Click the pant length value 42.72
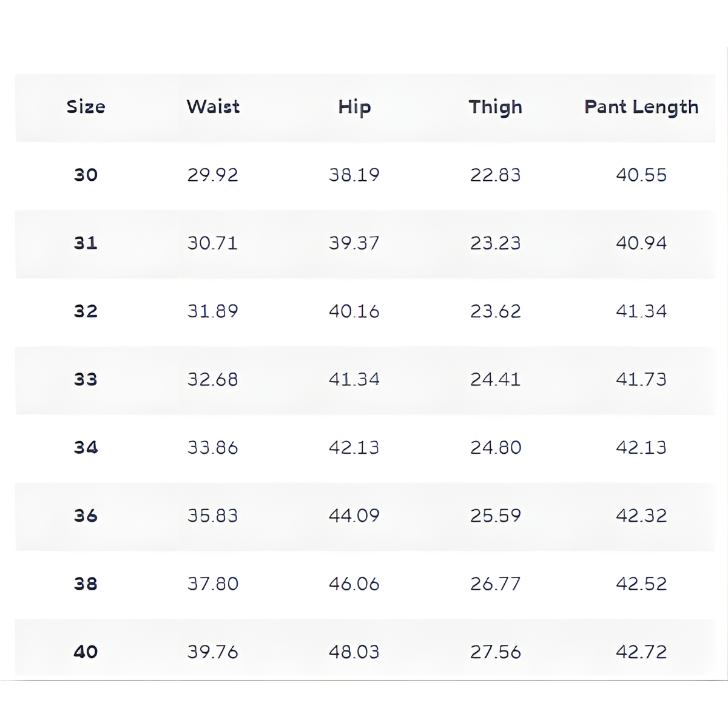 641,652
